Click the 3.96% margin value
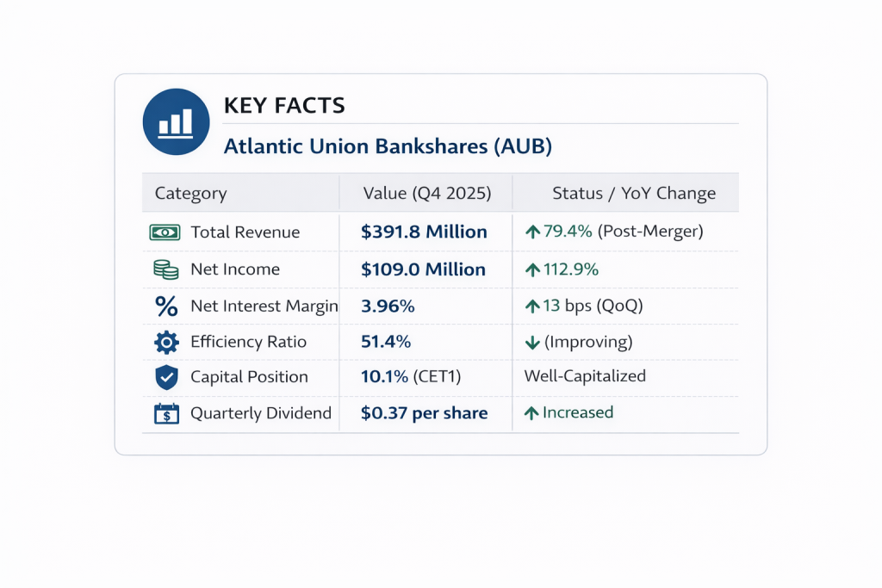Image resolution: width=882 pixels, height=588 pixels. [388, 306]
